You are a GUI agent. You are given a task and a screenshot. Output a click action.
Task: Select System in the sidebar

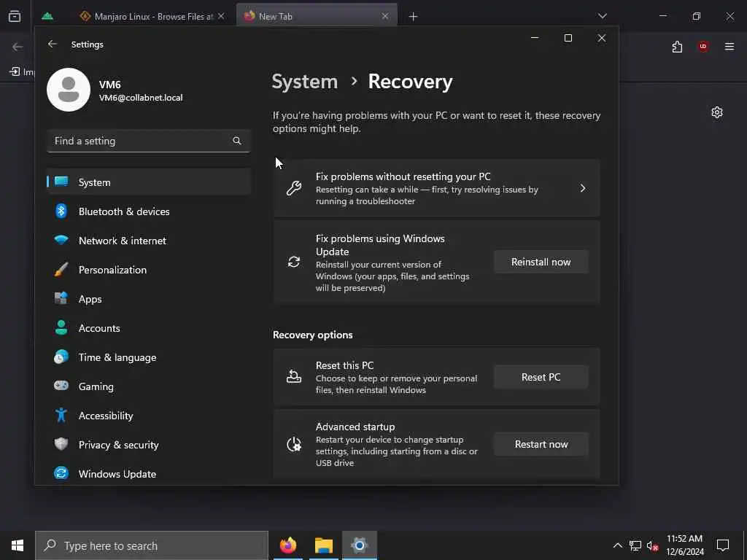(149, 182)
